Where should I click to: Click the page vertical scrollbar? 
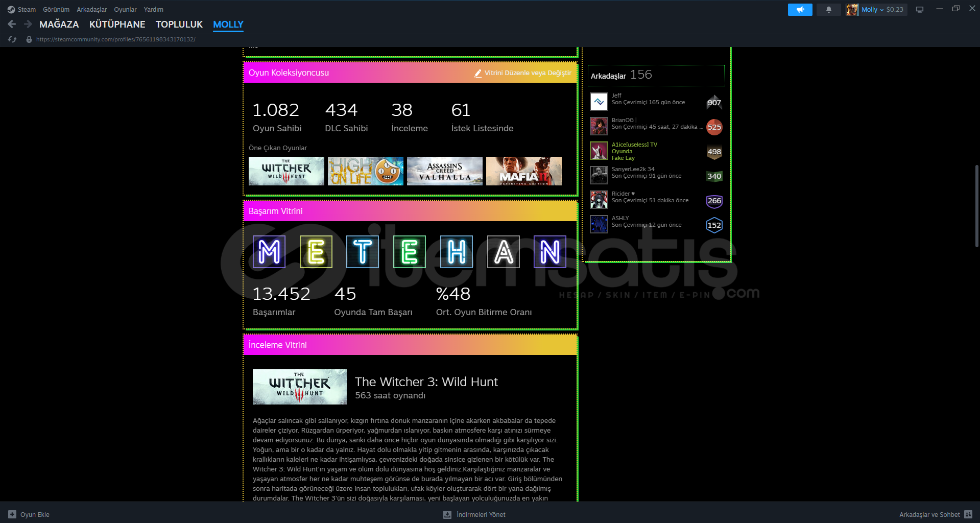click(977, 206)
